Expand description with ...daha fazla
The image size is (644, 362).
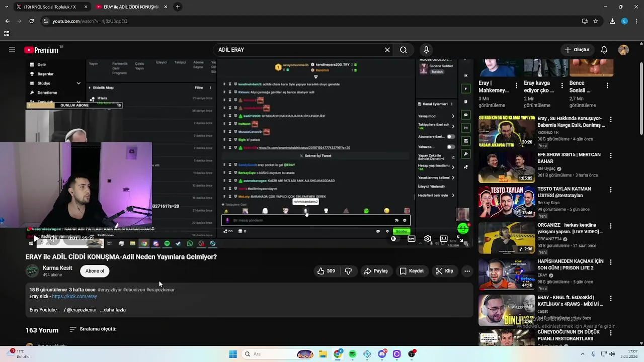tap(113, 310)
